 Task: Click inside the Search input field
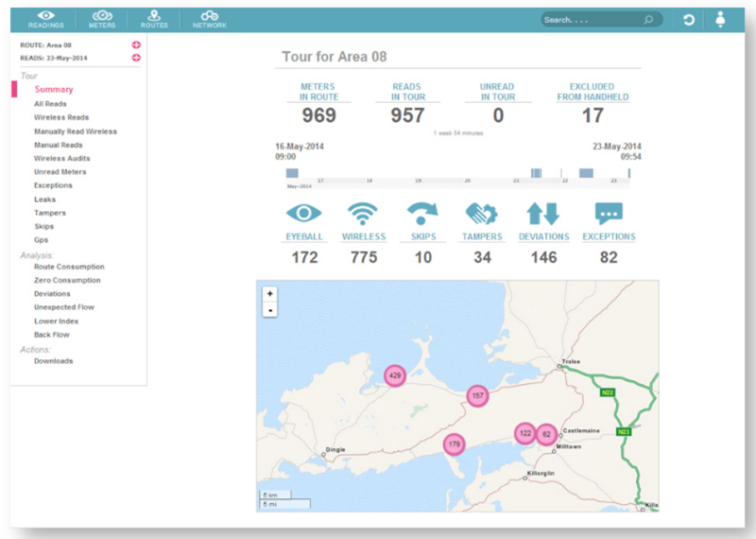click(591, 19)
